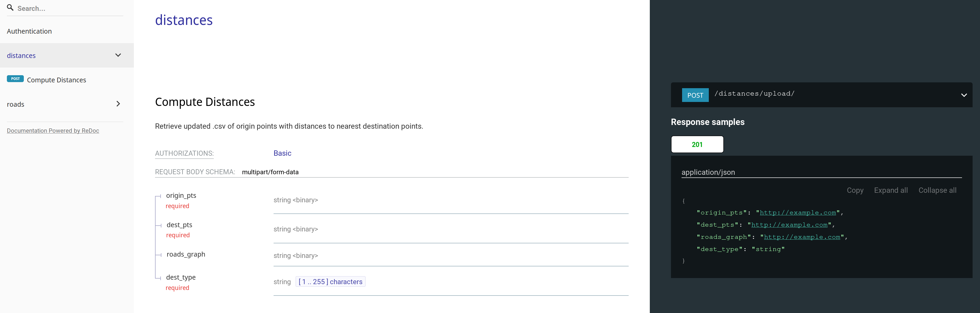Copy the response sample JSON
Image resolution: width=980 pixels, height=313 pixels.
(x=855, y=190)
